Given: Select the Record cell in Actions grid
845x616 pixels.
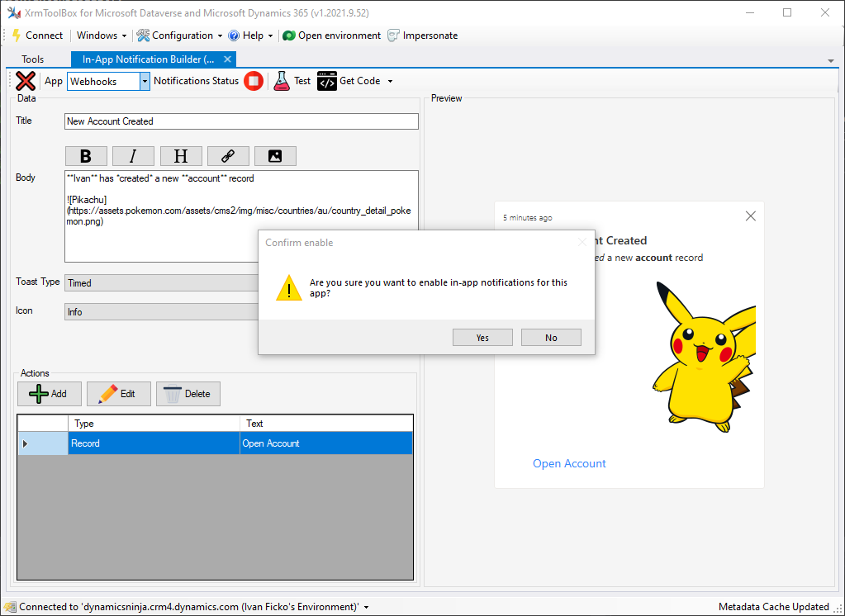Looking at the screenshot, I should click(x=154, y=443).
